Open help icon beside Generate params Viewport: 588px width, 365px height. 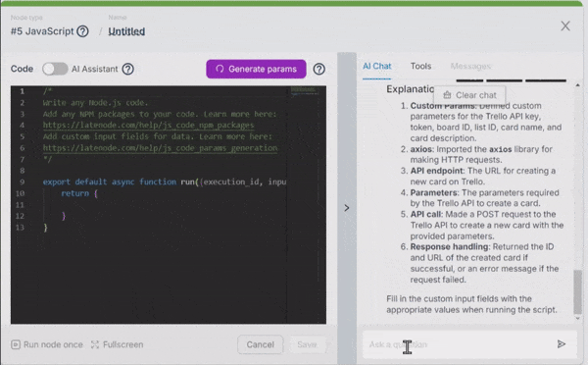point(319,69)
